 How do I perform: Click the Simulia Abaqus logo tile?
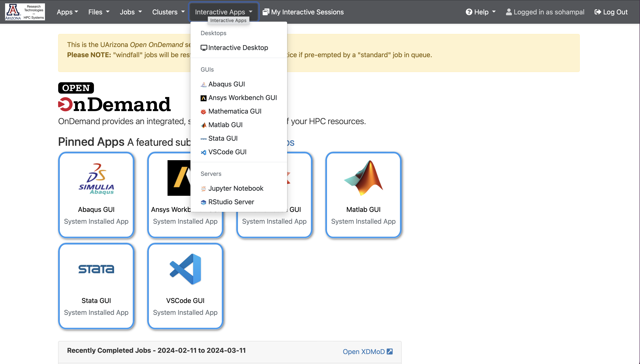point(96,178)
